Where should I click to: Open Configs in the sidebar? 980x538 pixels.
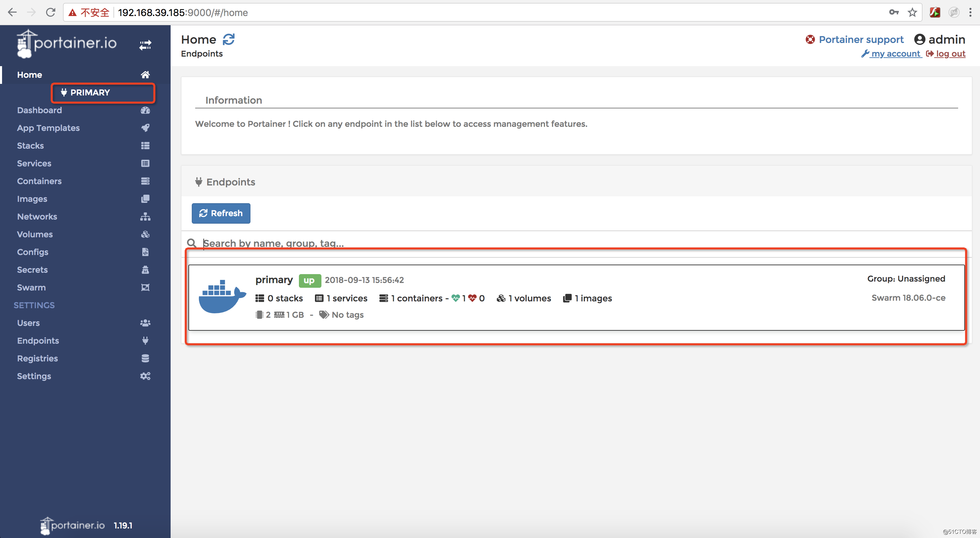[x=32, y=252]
